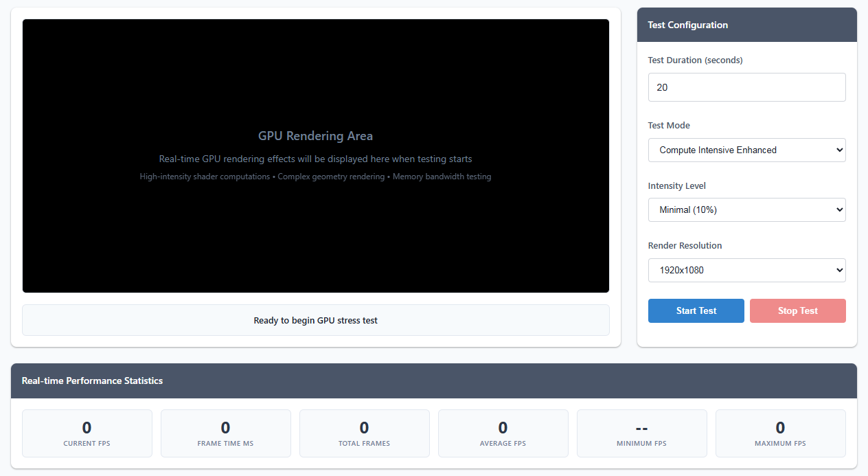
Task: Open the Render Resolution dropdown
Action: (746, 270)
